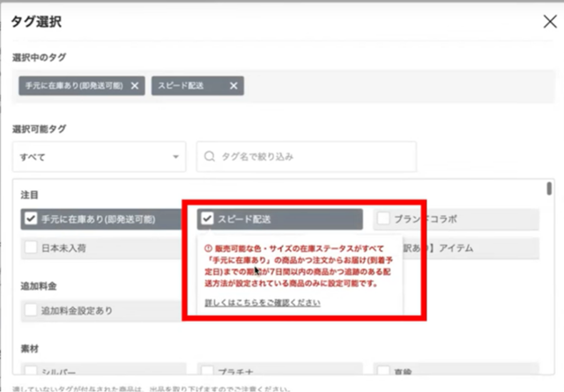This screenshot has width=564, height=392.
Task: Focus the タグ名で絞り込み search field
Action: click(370, 157)
